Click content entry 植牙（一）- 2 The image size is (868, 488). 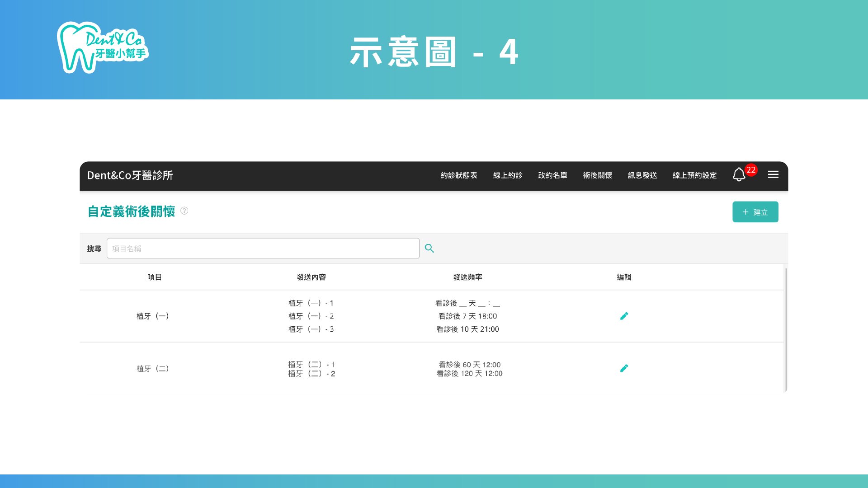tap(311, 316)
